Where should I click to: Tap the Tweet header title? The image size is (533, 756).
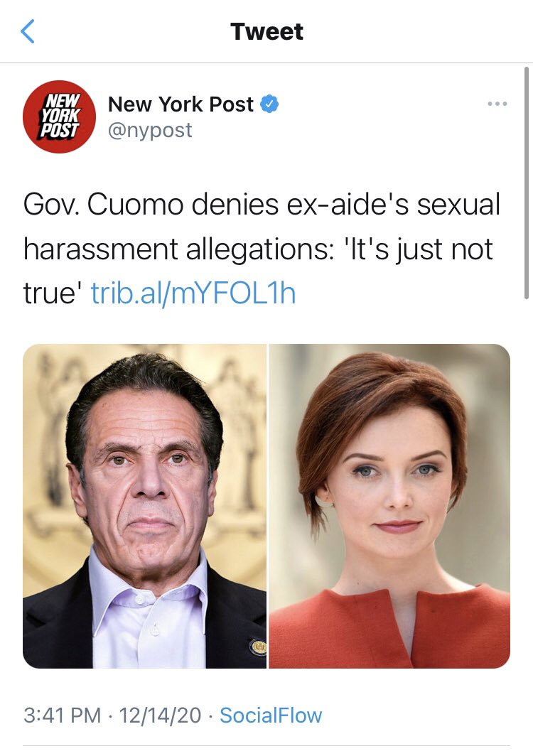266,32
